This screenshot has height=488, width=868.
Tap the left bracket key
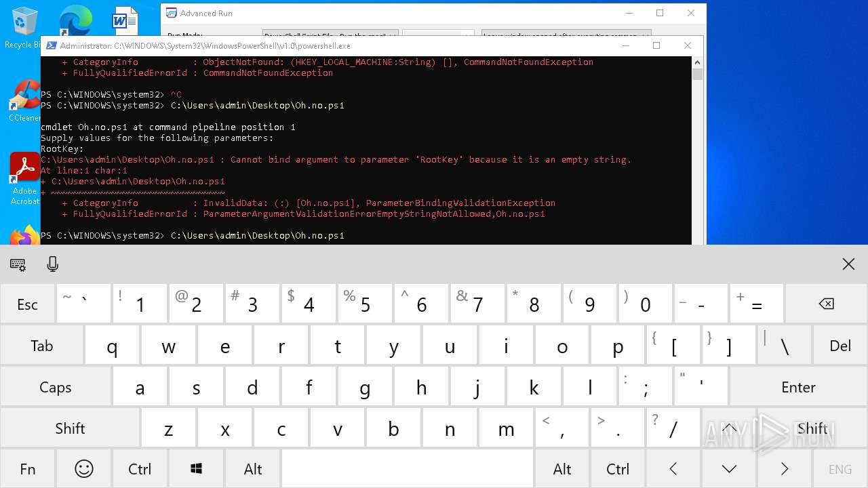coord(673,346)
